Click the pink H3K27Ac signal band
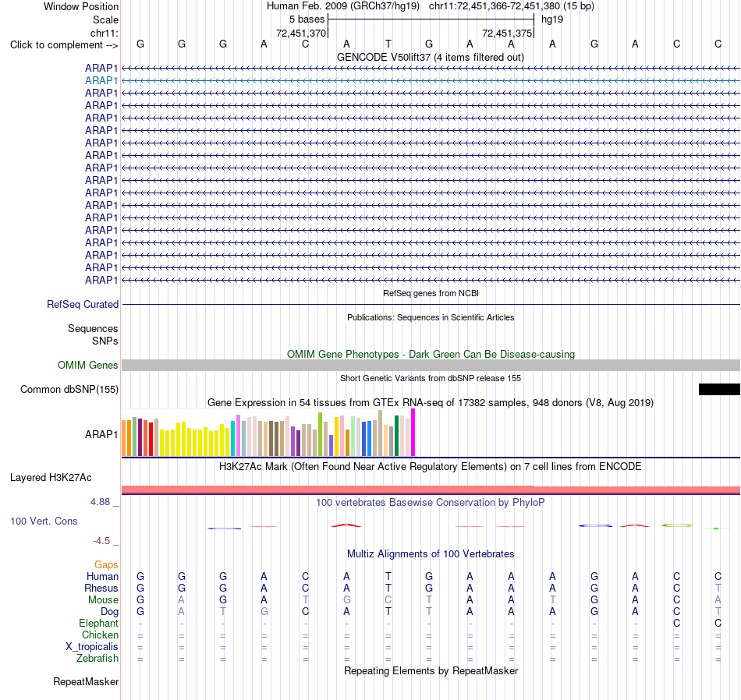 (x=431, y=490)
